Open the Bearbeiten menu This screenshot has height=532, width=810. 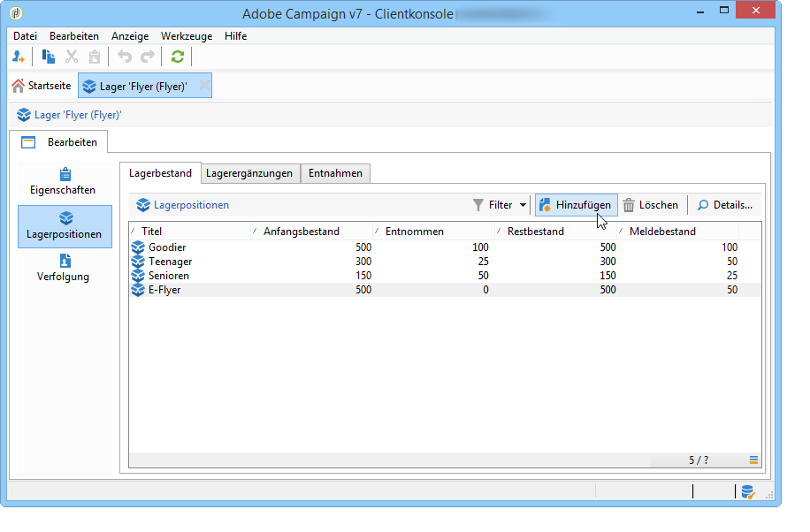(x=74, y=36)
